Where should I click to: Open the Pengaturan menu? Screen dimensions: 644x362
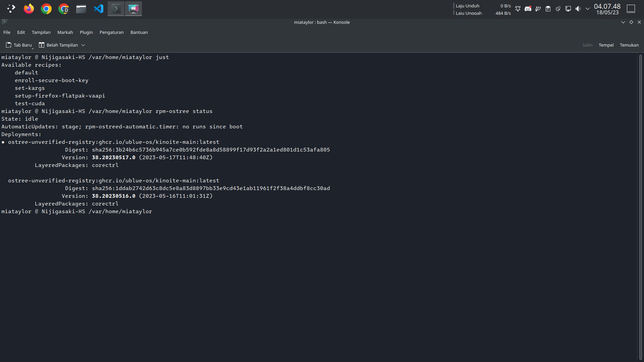(111, 32)
